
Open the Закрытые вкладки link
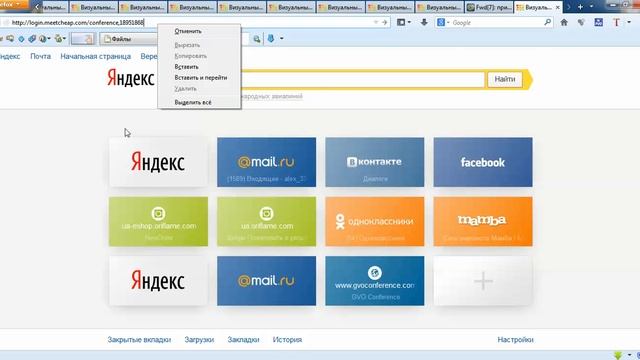pyautogui.click(x=139, y=340)
